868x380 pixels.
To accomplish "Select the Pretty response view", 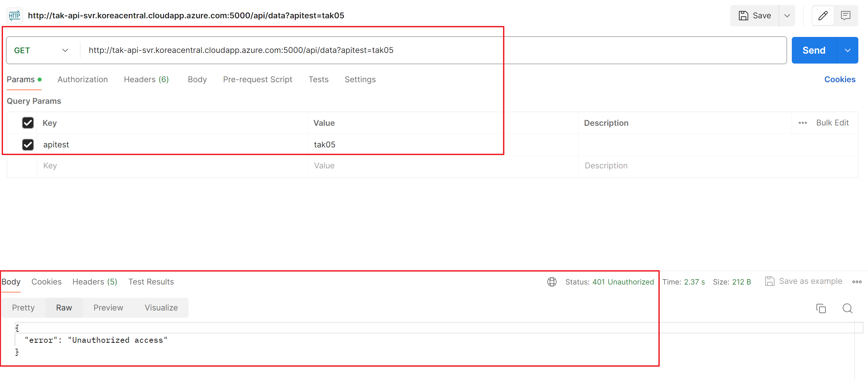I will point(23,307).
